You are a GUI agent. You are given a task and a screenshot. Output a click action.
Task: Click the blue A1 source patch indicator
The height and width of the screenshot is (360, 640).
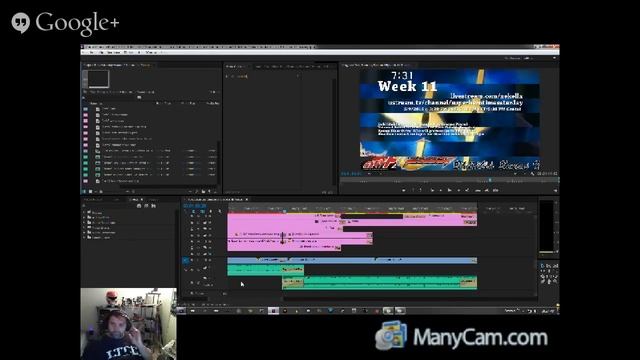pos(186,260)
